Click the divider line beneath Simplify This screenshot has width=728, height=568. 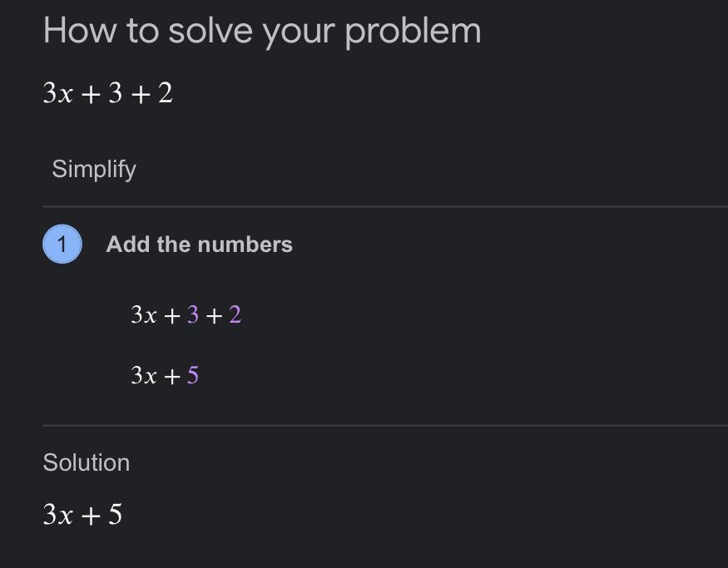385,206
